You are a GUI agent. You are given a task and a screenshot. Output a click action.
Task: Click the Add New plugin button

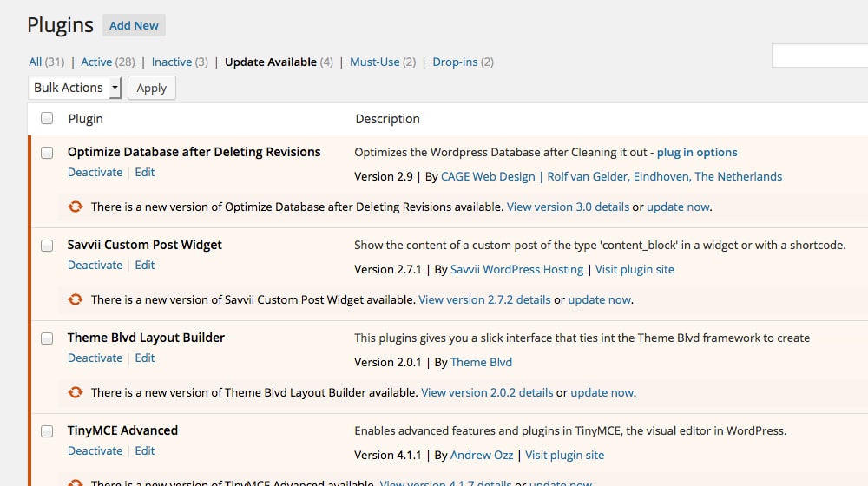click(x=134, y=25)
